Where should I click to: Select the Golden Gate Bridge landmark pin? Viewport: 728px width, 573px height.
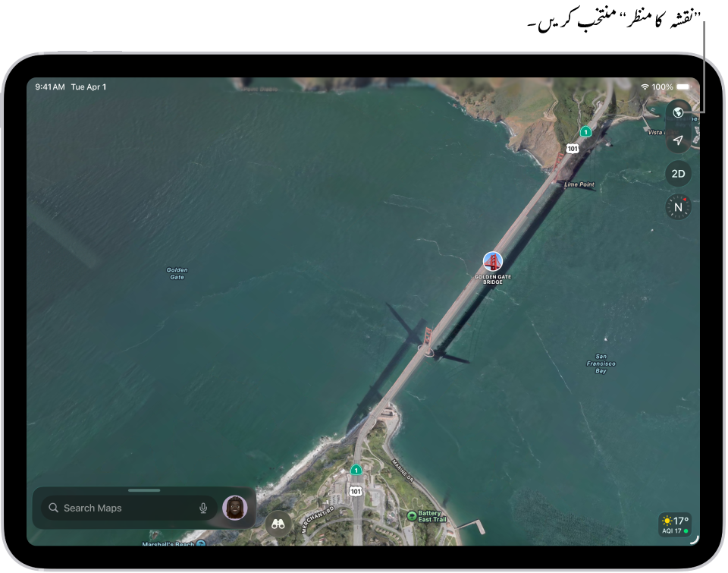click(492, 262)
